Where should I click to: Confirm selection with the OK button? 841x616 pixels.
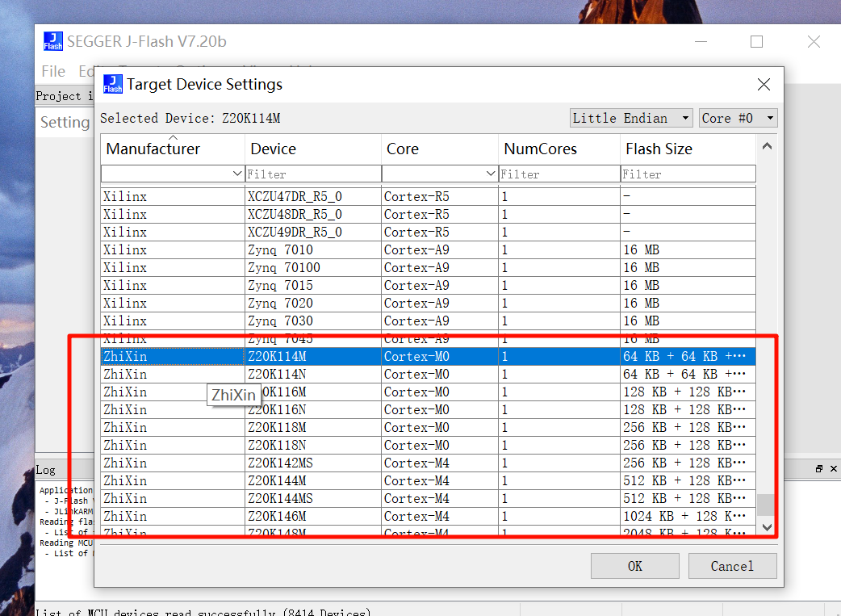tap(635, 566)
